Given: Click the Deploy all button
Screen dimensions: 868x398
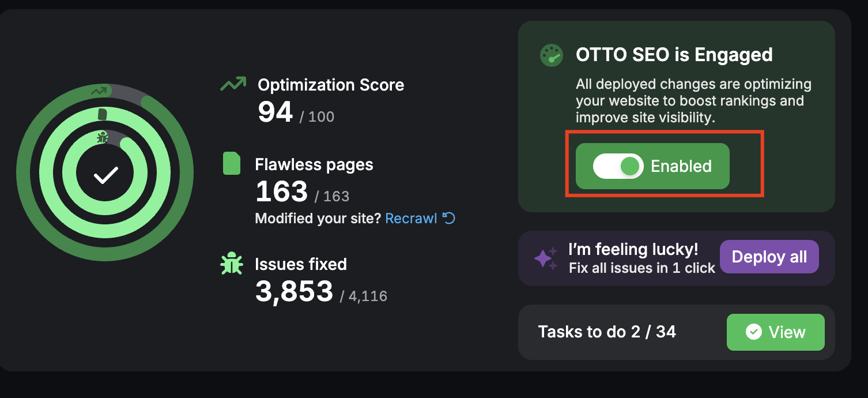Looking at the screenshot, I should (x=769, y=257).
